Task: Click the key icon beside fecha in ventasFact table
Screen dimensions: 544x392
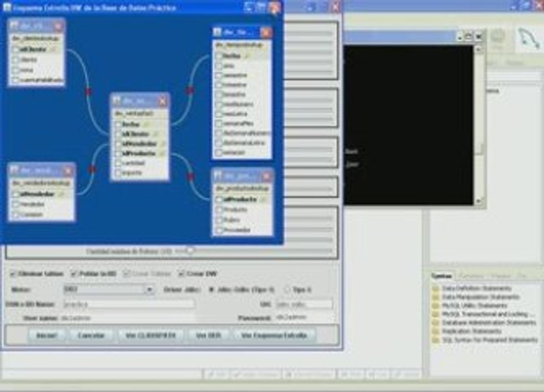Action: point(146,125)
